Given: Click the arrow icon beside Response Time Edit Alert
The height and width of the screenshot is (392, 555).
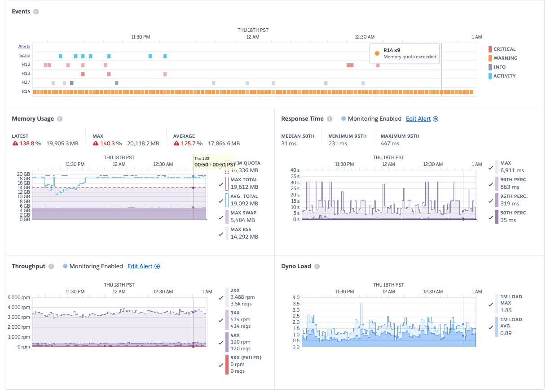Looking at the screenshot, I should click(435, 118).
